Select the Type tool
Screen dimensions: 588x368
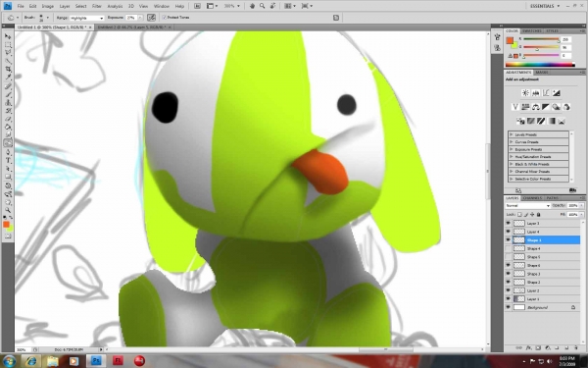pyautogui.click(x=8, y=160)
